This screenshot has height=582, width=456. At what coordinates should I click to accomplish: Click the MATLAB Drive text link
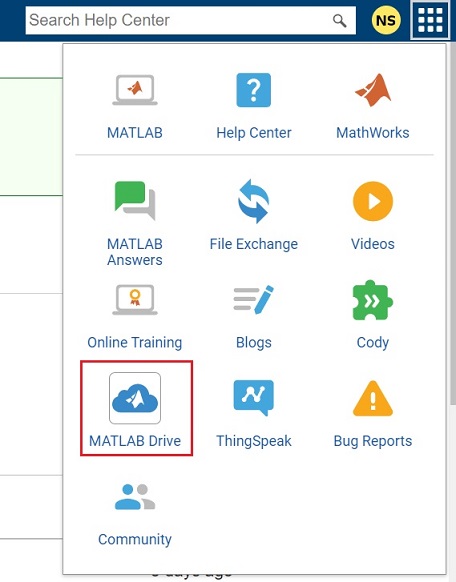(135, 441)
